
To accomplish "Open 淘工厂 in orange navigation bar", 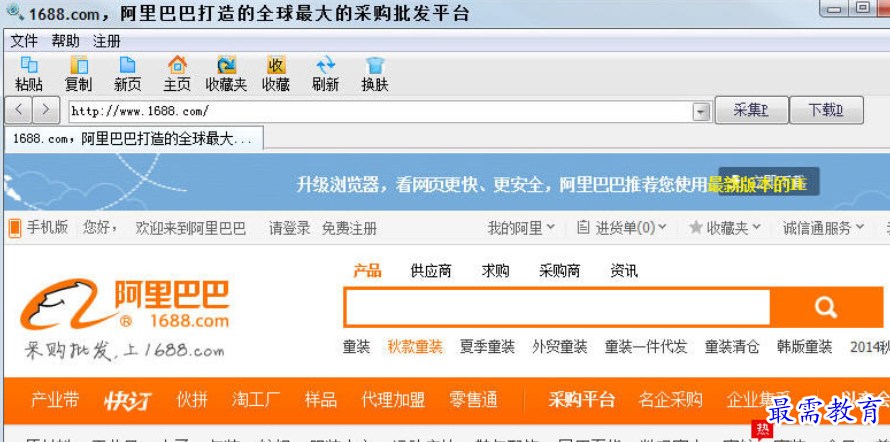I will pos(256,400).
